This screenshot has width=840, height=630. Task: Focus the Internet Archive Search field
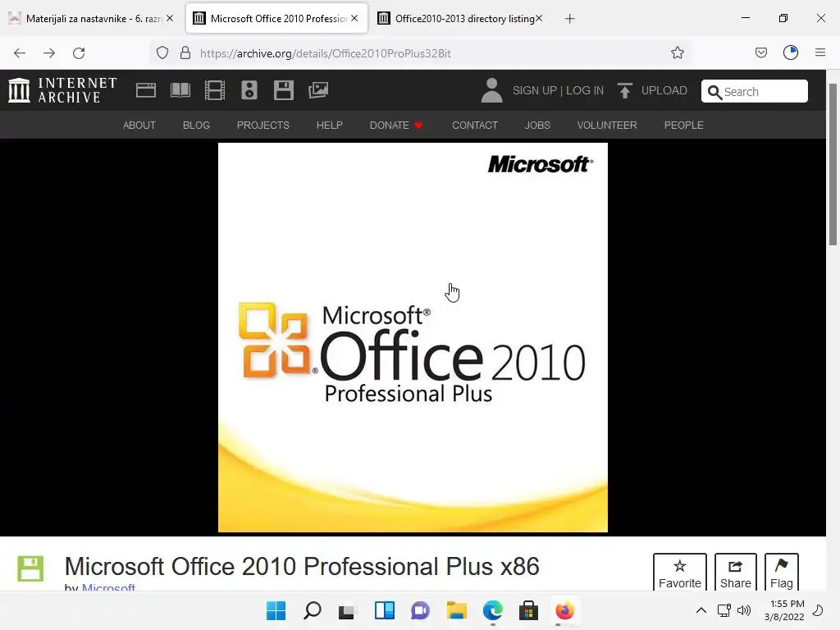coord(755,92)
